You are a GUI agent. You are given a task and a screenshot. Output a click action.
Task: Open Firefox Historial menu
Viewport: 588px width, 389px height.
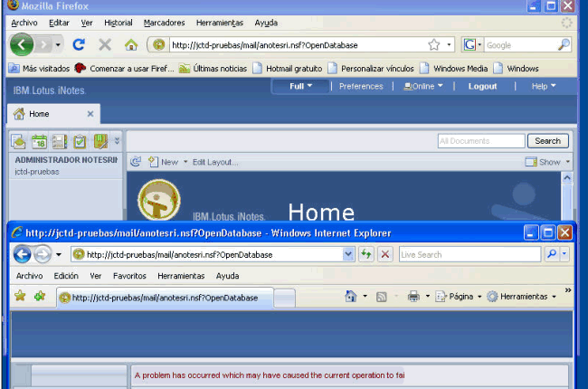click(119, 23)
